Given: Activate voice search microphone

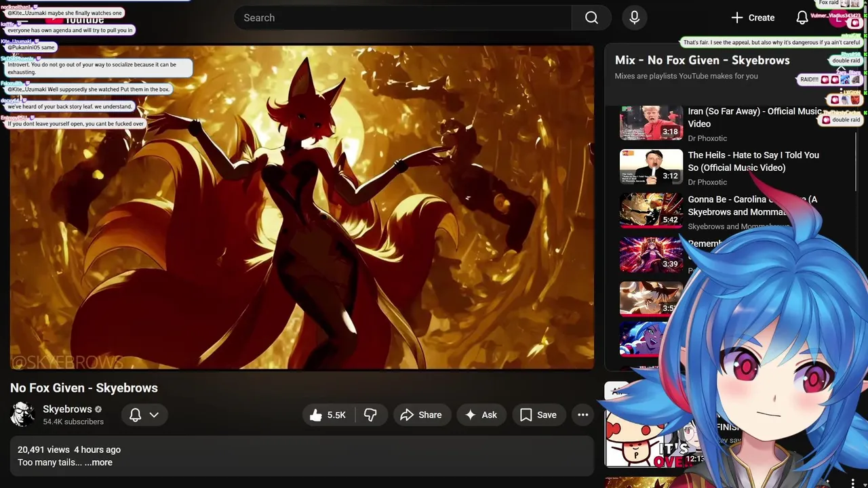Looking at the screenshot, I should tap(634, 18).
